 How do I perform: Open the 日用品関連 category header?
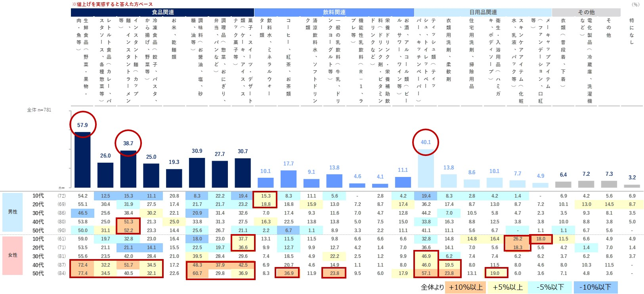tap(483, 12)
